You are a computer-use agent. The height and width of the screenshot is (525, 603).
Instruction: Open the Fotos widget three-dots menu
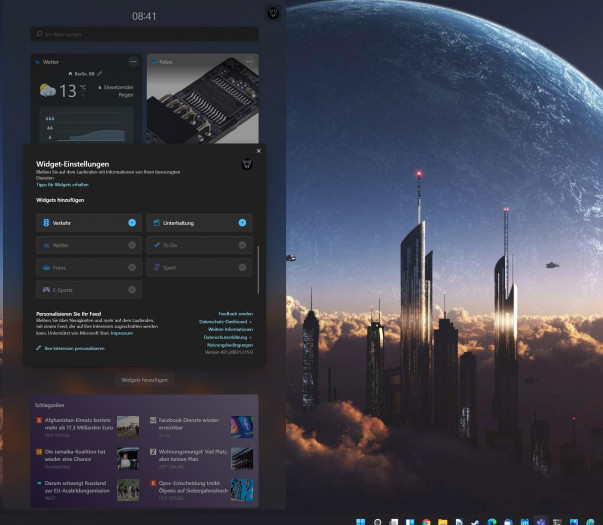(x=250, y=62)
